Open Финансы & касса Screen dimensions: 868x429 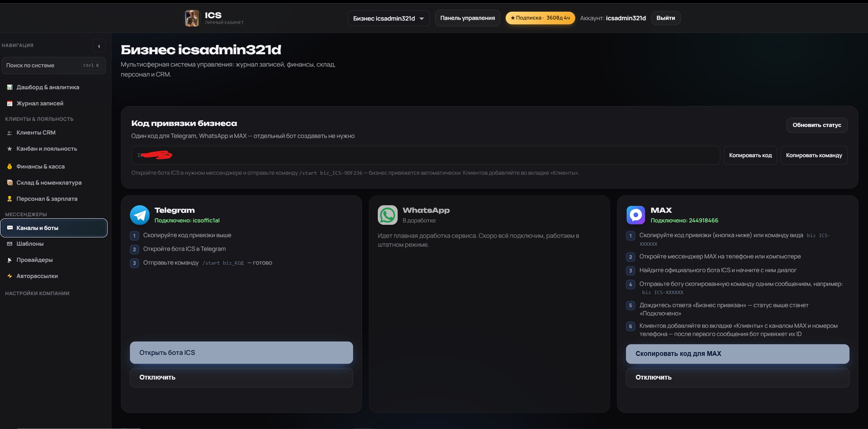(x=54, y=166)
